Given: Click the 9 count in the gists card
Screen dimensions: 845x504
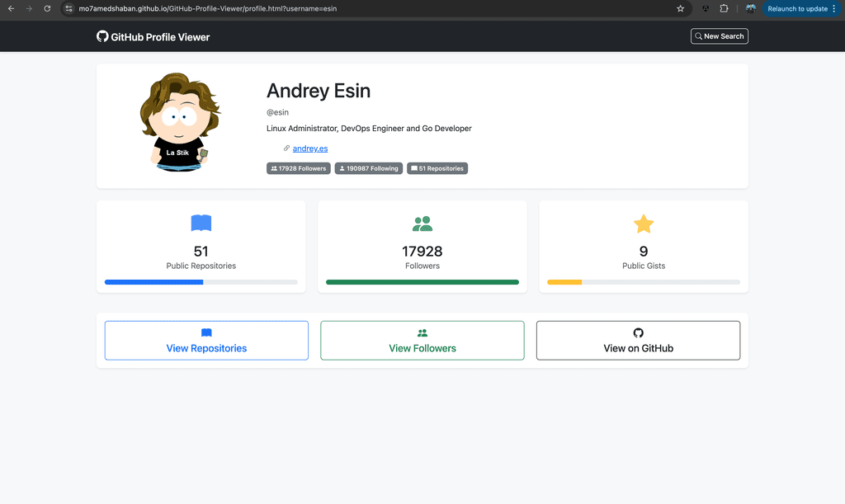Looking at the screenshot, I should pyautogui.click(x=644, y=251).
